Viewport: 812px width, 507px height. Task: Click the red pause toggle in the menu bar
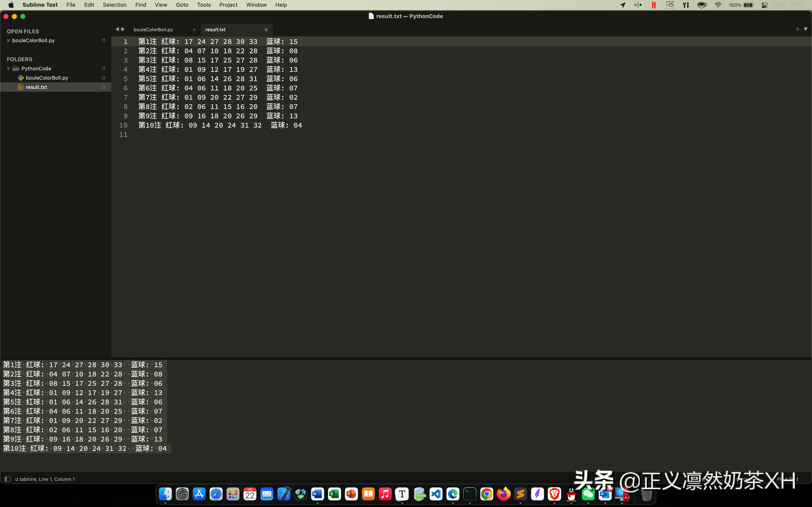click(x=653, y=5)
